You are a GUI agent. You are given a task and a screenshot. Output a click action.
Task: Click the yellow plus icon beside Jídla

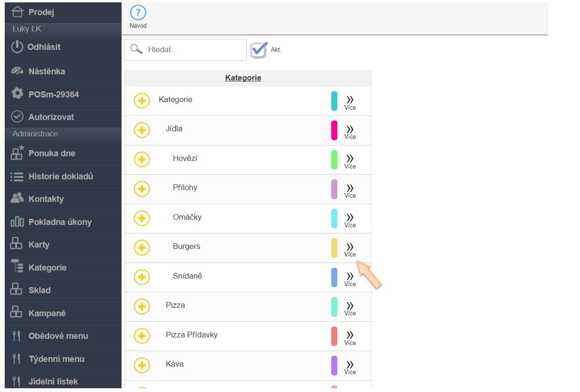pos(142,130)
